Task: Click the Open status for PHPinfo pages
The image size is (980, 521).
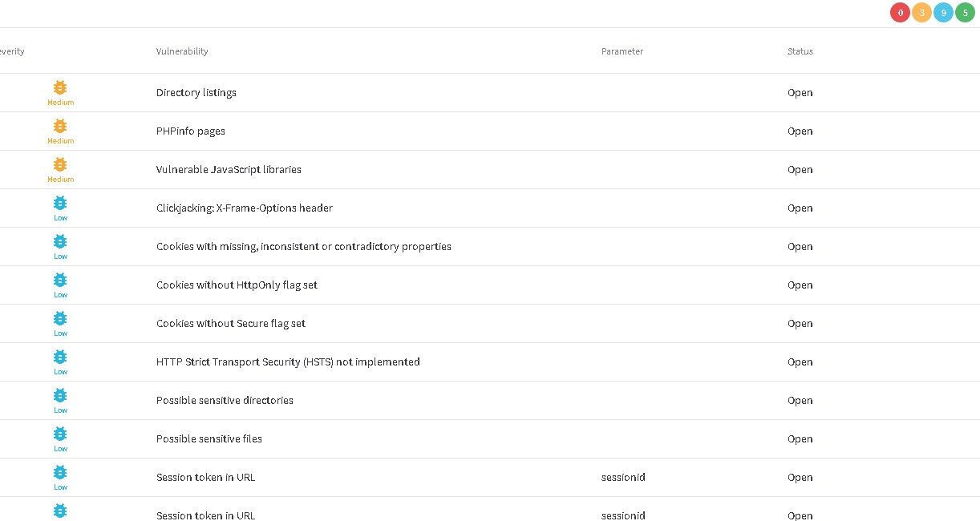Action: (800, 131)
